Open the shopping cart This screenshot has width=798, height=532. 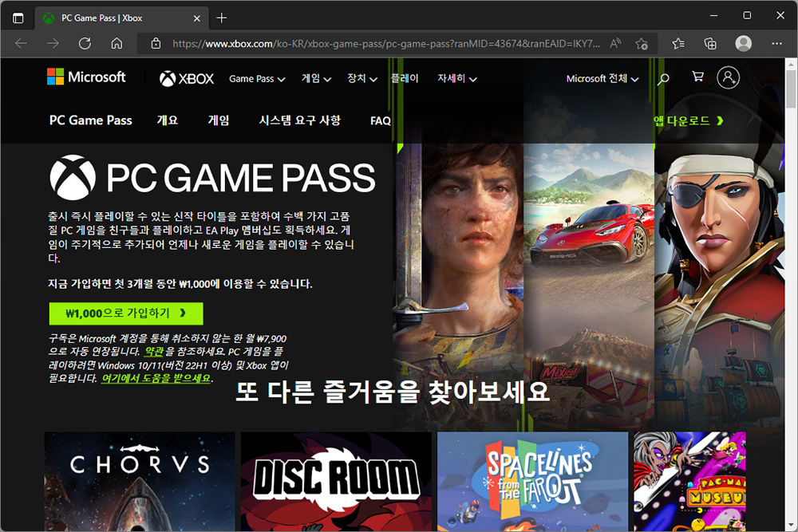coord(697,77)
